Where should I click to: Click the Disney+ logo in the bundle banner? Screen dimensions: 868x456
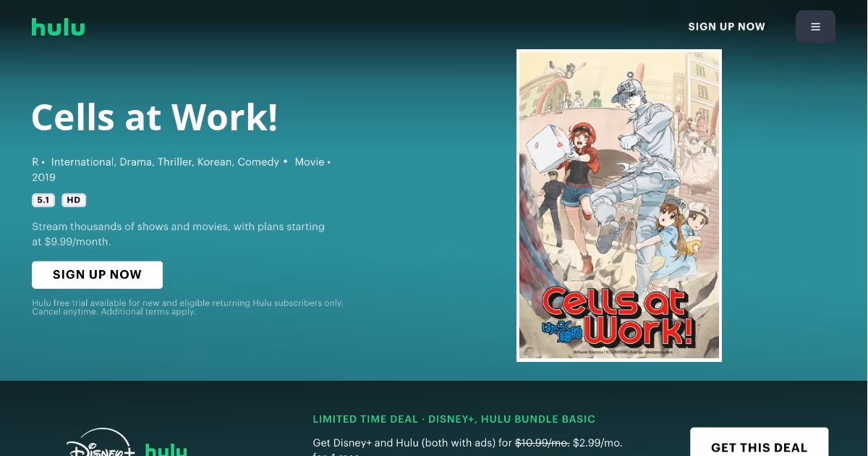[x=101, y=443]
